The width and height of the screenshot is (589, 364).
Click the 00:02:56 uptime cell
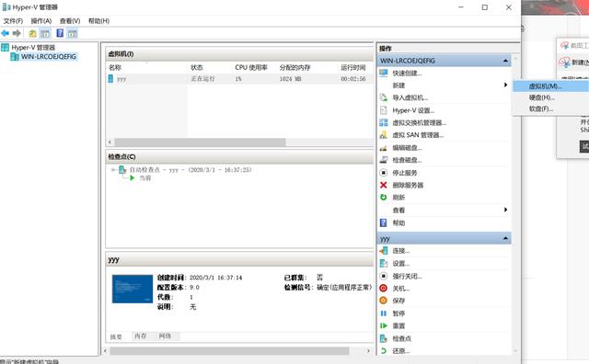click(353, 79)
